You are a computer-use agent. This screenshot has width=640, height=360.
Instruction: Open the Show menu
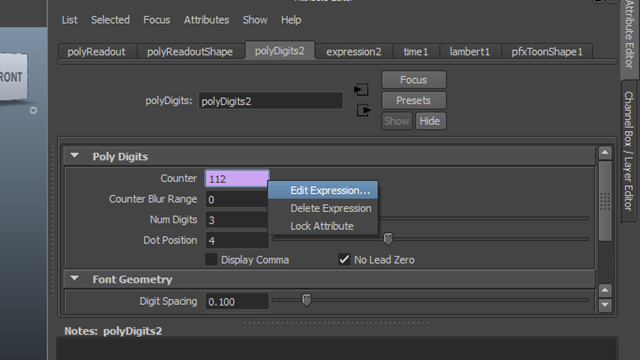click(255, 20)
